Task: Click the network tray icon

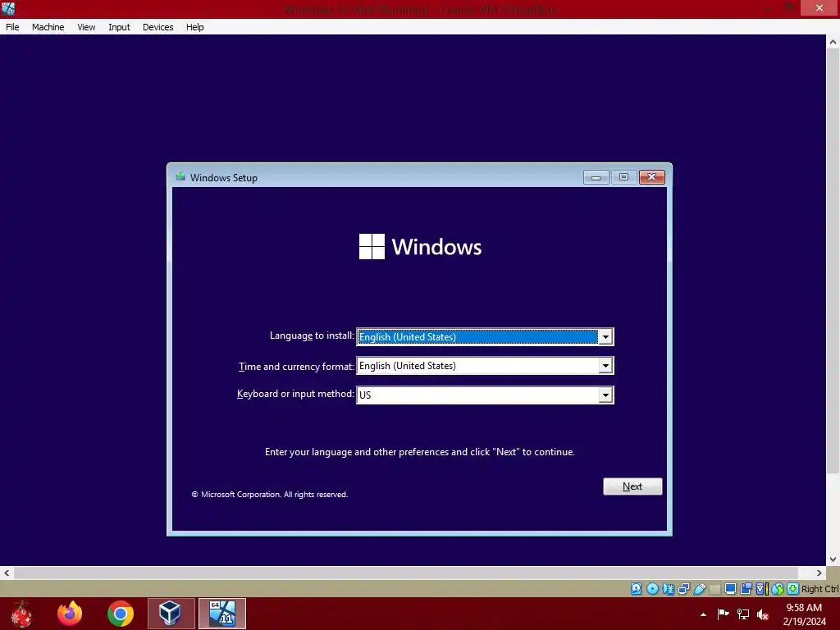Action: click(x=743, y=614)
